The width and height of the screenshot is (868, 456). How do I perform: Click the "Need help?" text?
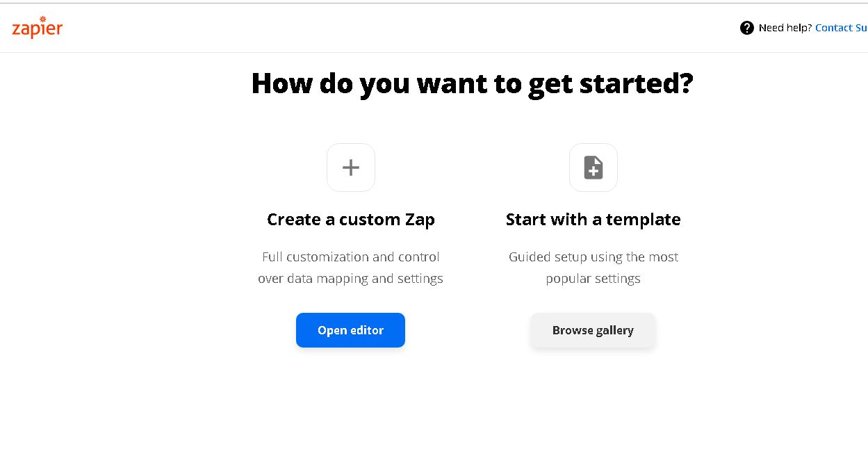[x=785, y=28]
